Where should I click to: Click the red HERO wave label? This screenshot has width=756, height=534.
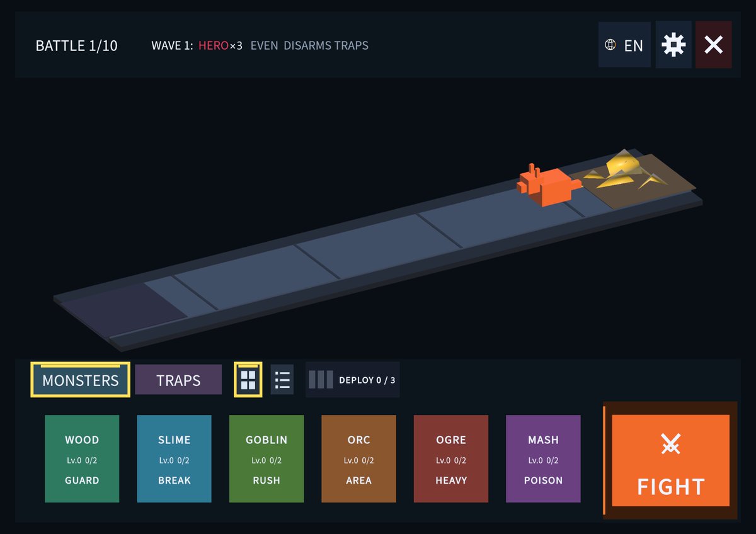(214, 45)
